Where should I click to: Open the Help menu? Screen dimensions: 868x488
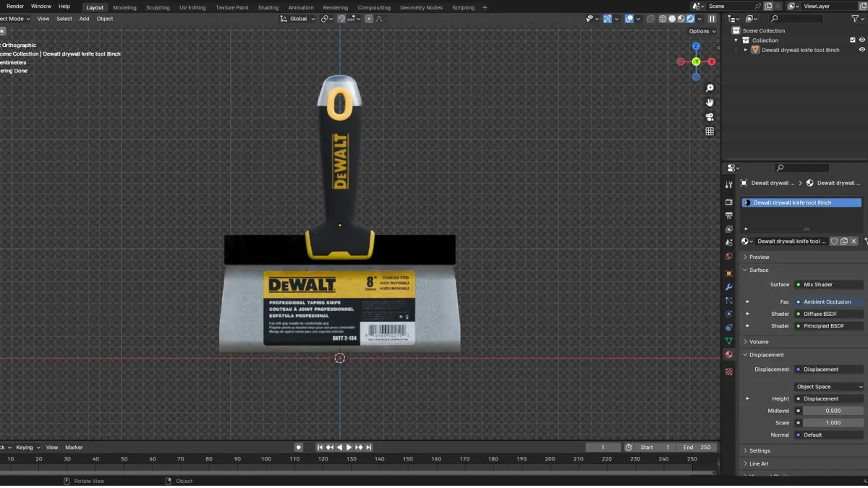[64, 6]
